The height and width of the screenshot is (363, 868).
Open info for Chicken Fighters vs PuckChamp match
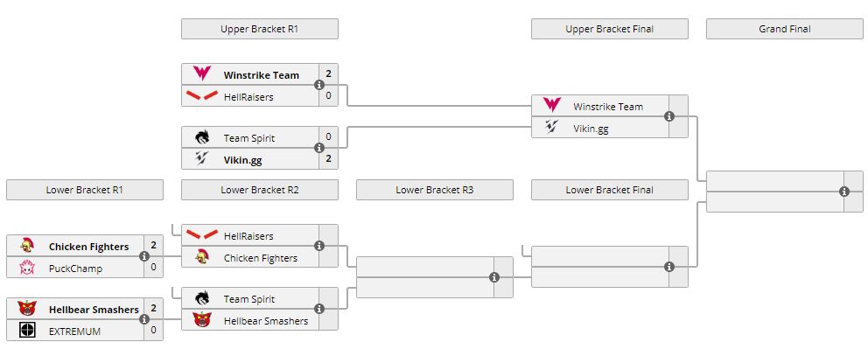pyautogui.click(x=144, y=257)
